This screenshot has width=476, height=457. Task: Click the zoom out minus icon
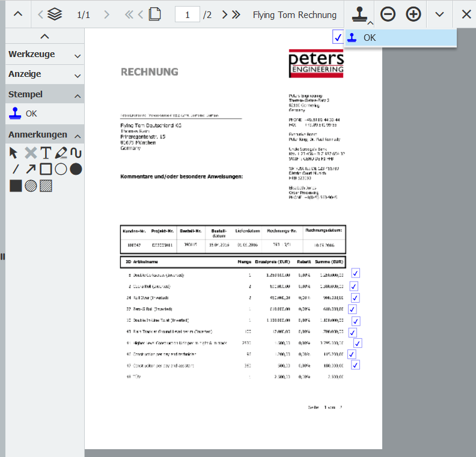click(388, 14)
